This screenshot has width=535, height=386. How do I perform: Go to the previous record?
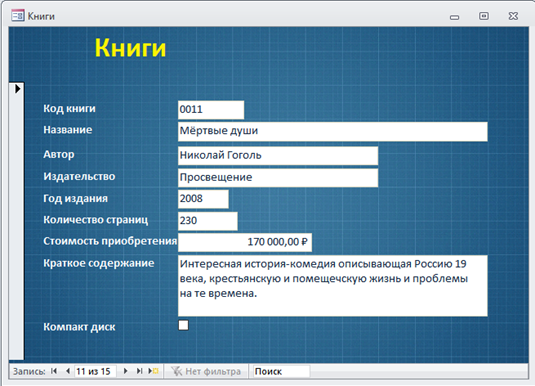(68, 371)
